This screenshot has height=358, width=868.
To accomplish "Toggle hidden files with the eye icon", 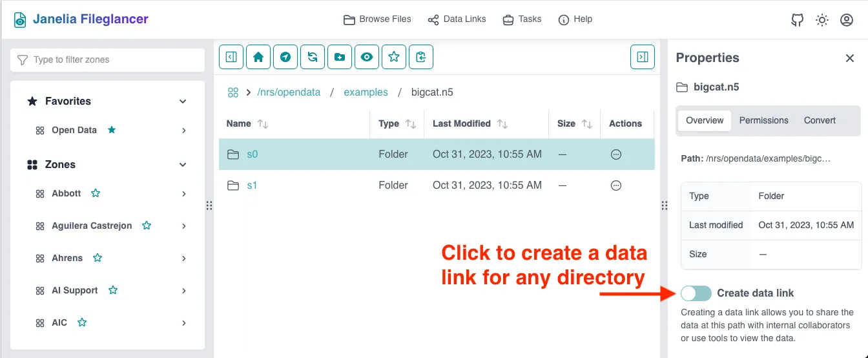I will click(367, 57).
